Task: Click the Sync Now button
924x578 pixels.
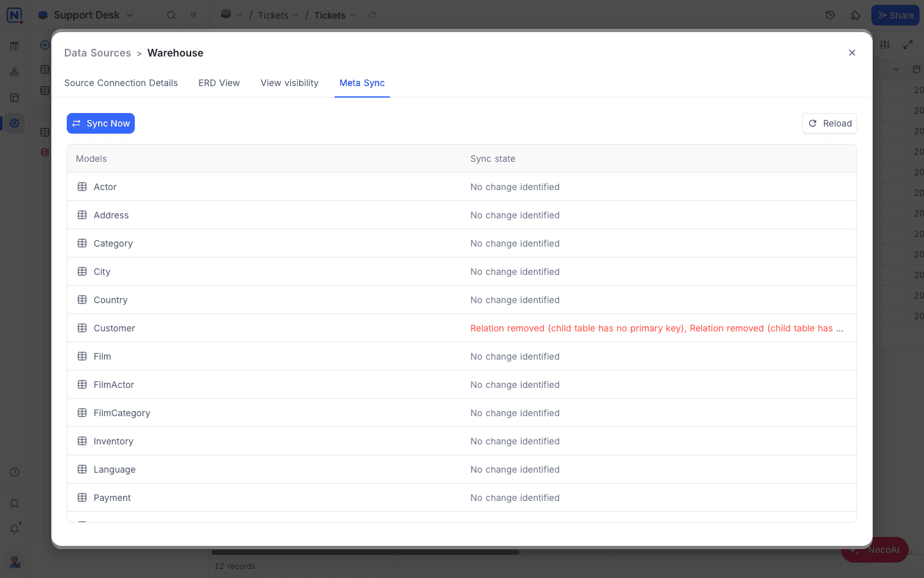Action: [x=101, y=123]
